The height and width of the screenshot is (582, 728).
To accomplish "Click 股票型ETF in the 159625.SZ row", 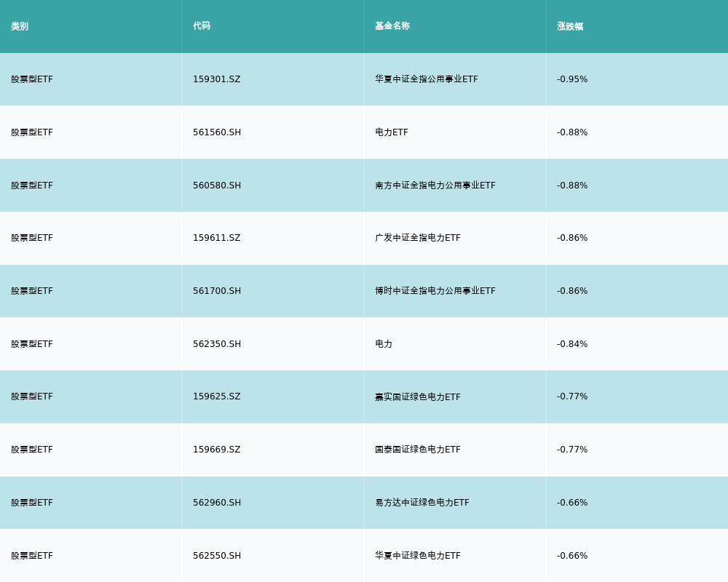I will pyautogui.click(x=32, y=396).
